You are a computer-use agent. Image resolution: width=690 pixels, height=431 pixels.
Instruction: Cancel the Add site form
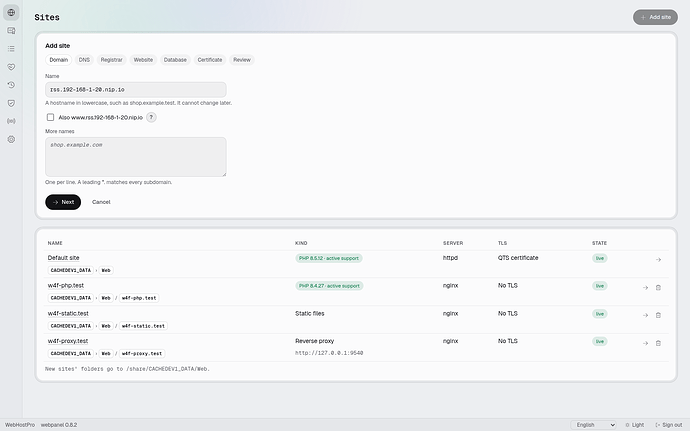101,202
